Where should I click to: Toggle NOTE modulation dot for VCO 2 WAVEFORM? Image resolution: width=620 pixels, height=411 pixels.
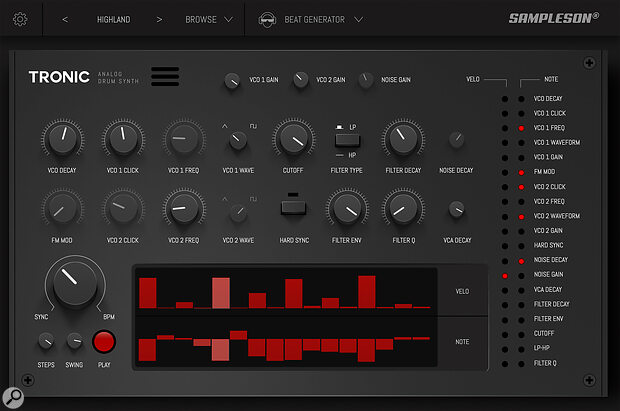521,217
